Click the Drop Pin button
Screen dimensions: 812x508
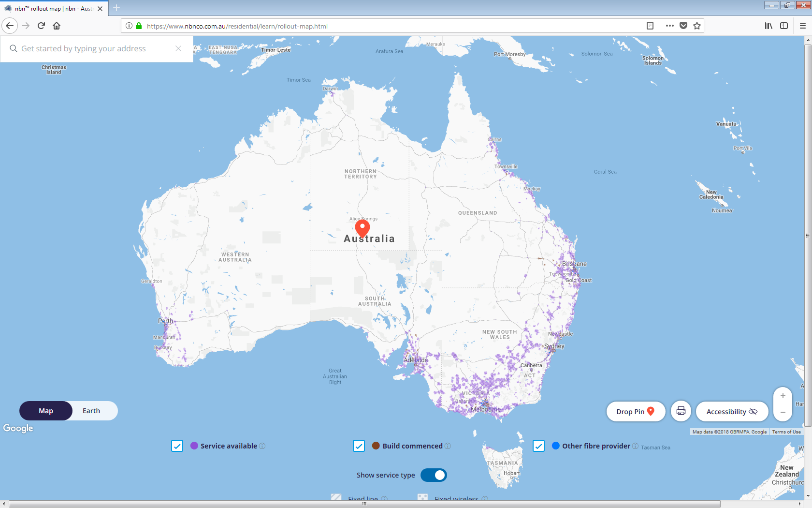[x=635, y=412]
